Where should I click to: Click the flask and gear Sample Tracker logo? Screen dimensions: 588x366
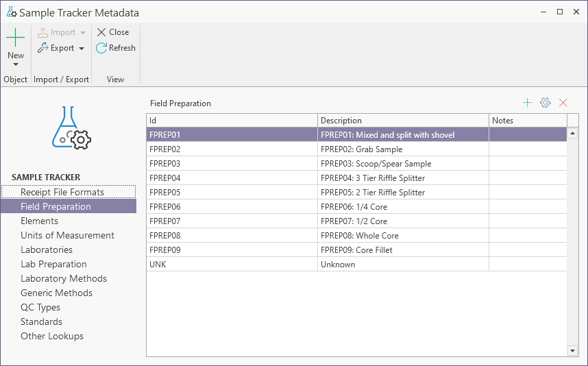(x=71, y=128)
